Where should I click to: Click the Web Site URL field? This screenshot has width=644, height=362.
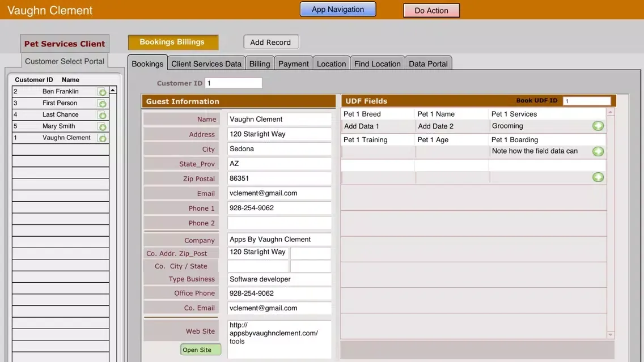point(279,339)
